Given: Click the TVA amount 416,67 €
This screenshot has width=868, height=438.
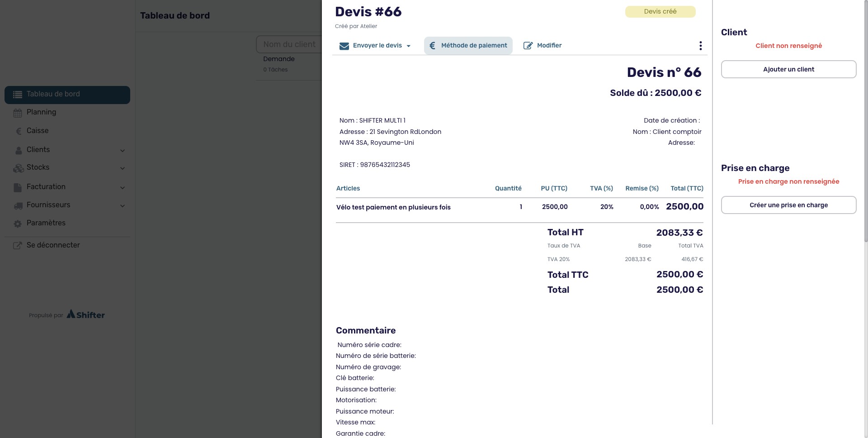Looking at the screenshot, I should pos(692,259).
